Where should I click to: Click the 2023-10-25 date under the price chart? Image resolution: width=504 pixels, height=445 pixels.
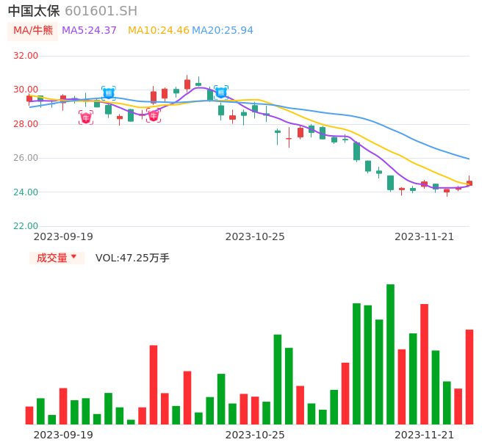point(255,236)
